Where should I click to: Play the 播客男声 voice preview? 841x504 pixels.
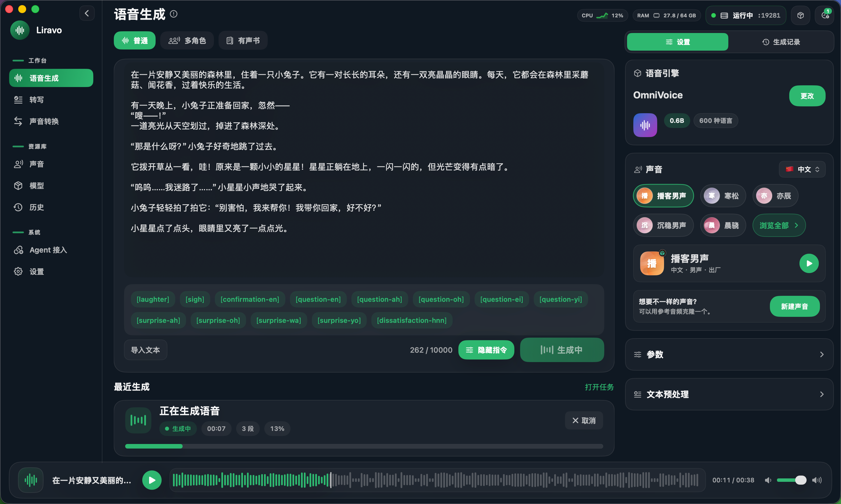click(x=809, y=263)
